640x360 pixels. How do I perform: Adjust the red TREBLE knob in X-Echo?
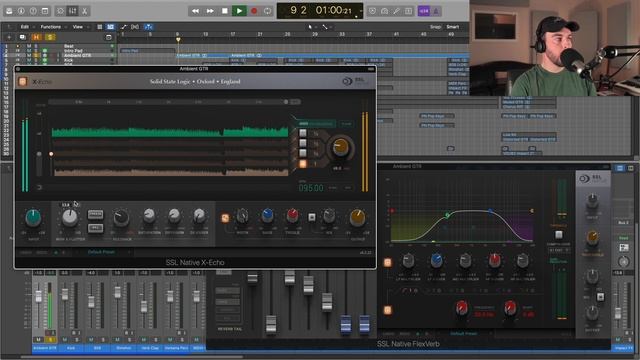point(292,215)
